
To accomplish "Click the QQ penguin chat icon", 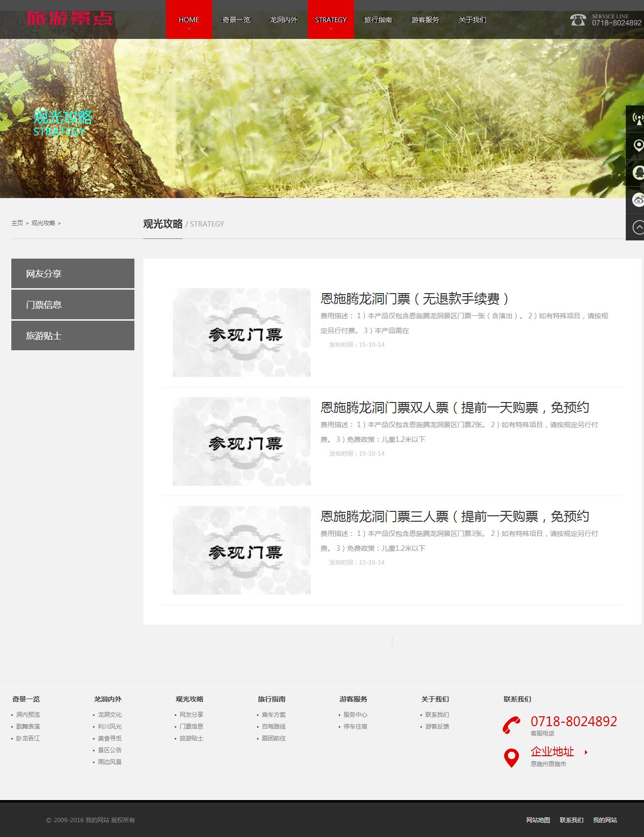I will click(x=638, y=173).
